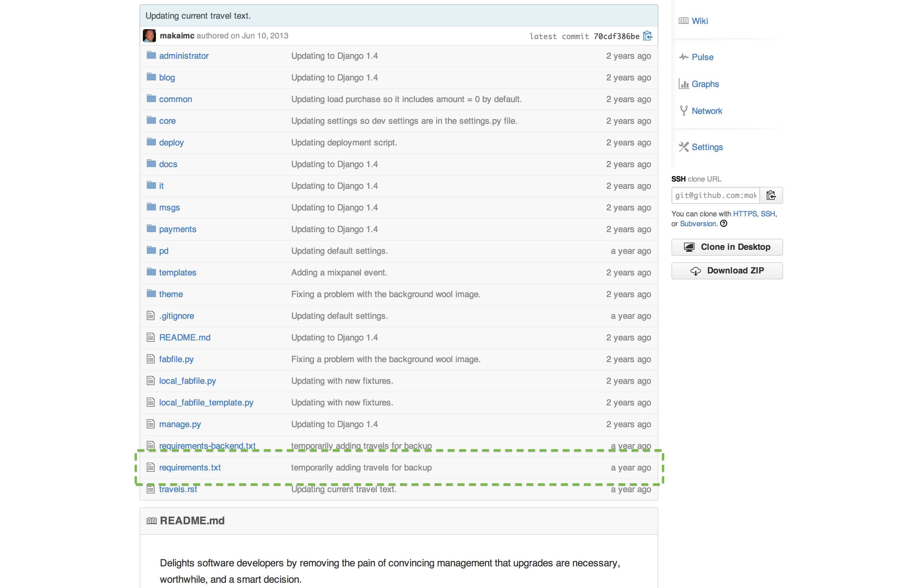The image size is (921, 588).
Task: Open the Network fork icon
Action: (684, 111)
